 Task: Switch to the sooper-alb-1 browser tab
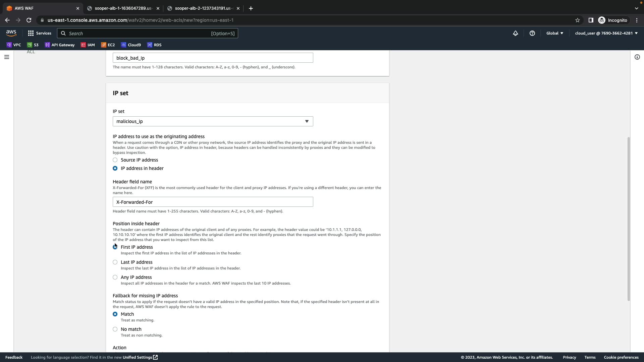(123, 8)
